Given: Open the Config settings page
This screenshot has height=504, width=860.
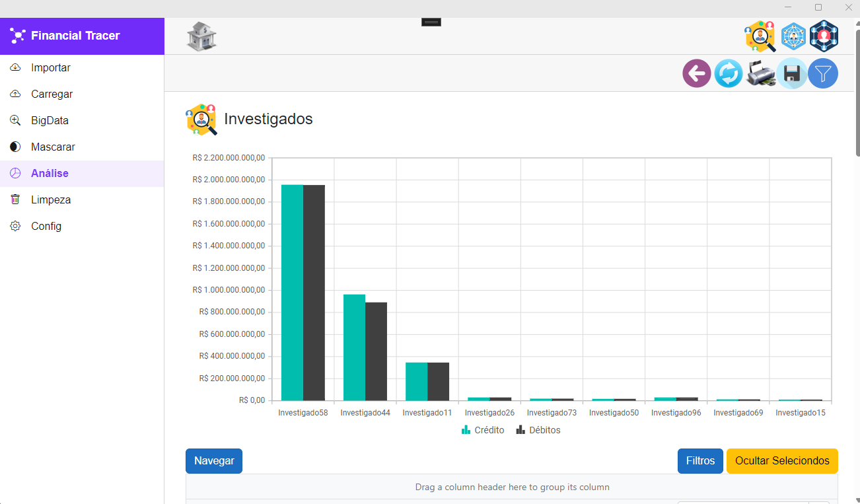Looking at the screenshot, I should 46,226.
